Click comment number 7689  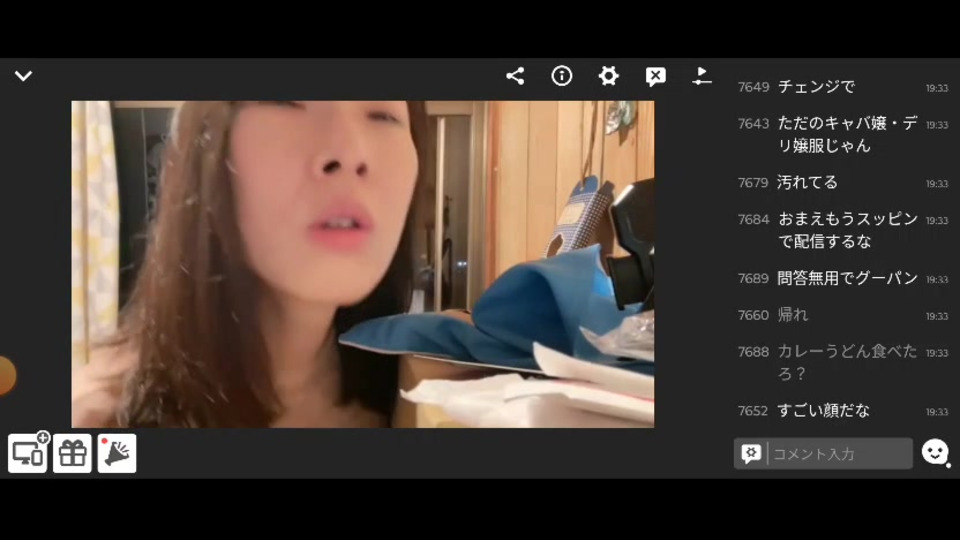[753, 278]
